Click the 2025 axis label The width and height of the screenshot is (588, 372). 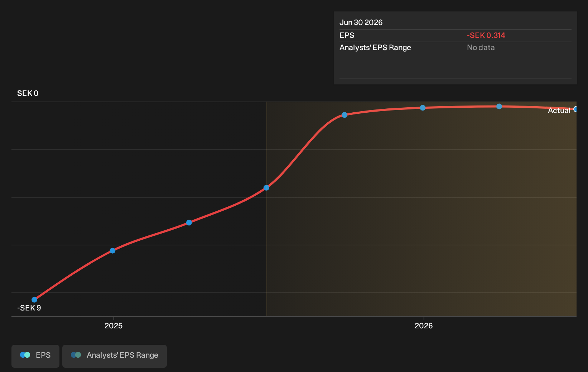tap(114, 326)
